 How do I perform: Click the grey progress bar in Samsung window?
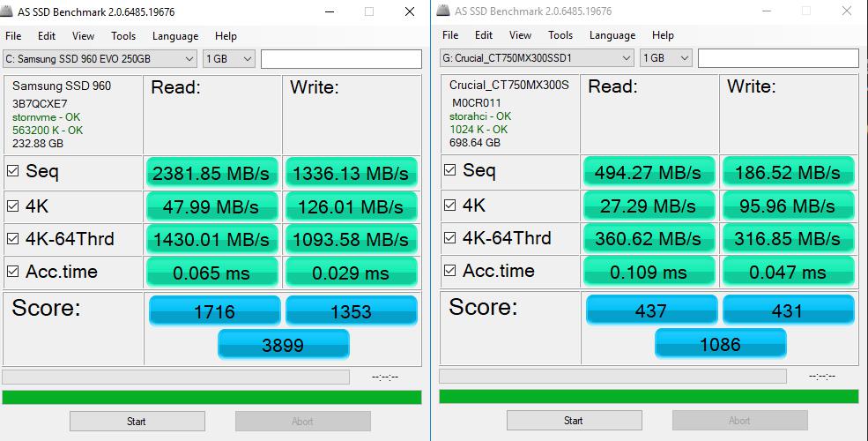pyautogui.click(x=176, y=377)
